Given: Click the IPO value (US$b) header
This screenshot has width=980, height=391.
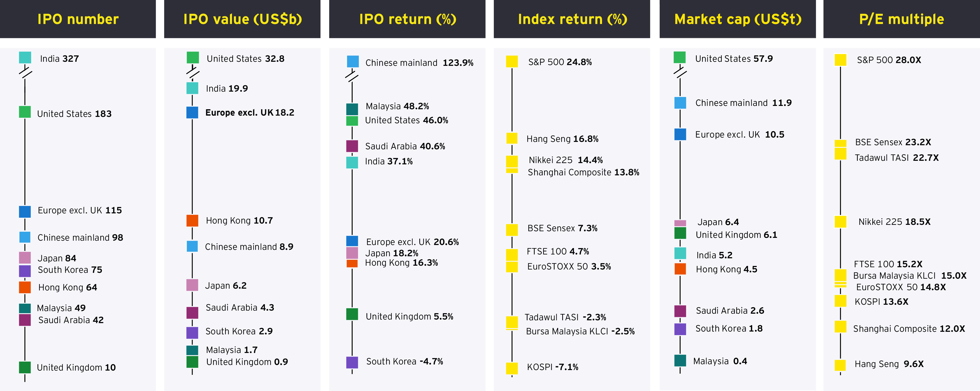Looking at the screenshot, I should point(243,19).
